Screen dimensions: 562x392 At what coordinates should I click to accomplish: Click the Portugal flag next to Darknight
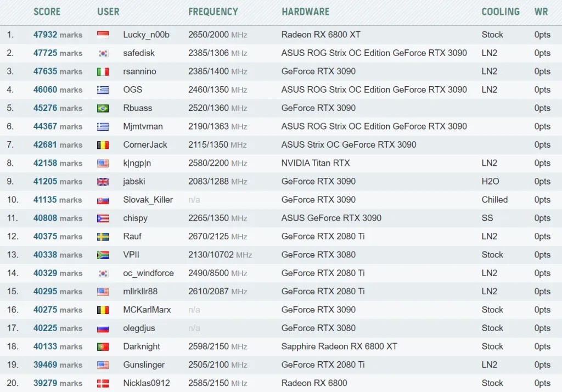point(103,346)
